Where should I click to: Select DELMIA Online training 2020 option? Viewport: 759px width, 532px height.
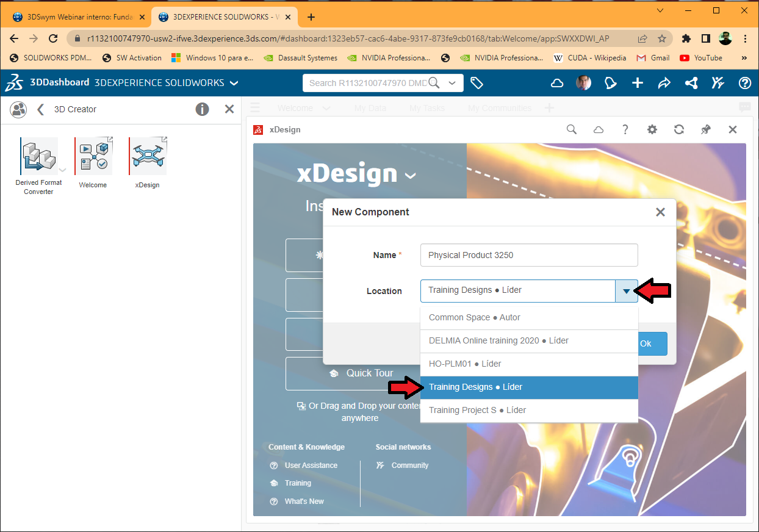point(529,341)
